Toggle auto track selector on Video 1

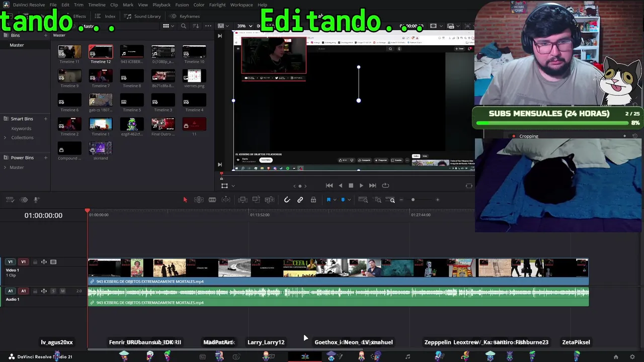coord(44,262)
